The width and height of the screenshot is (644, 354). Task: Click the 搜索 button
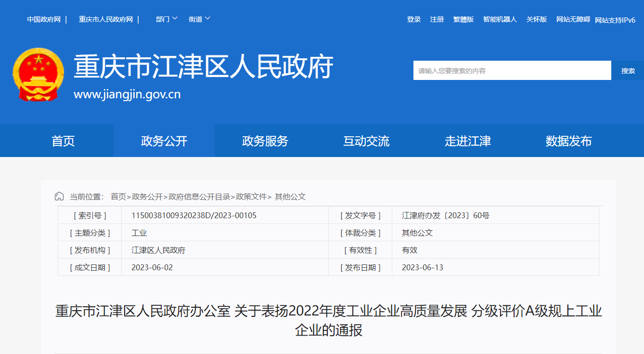(x=628, y=70)
